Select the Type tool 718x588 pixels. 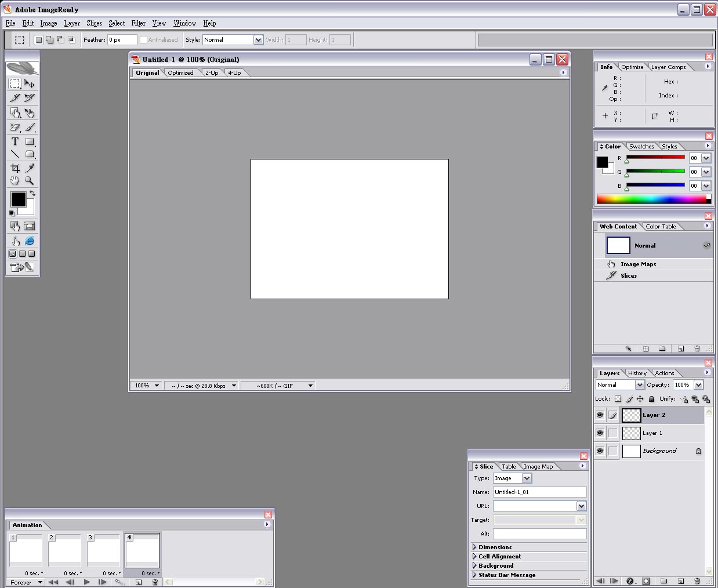[15, 141]
